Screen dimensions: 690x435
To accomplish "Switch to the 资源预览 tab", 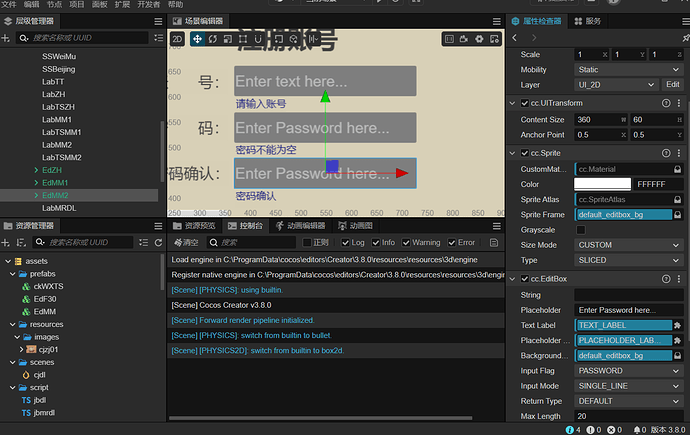I will pos(194,226).
